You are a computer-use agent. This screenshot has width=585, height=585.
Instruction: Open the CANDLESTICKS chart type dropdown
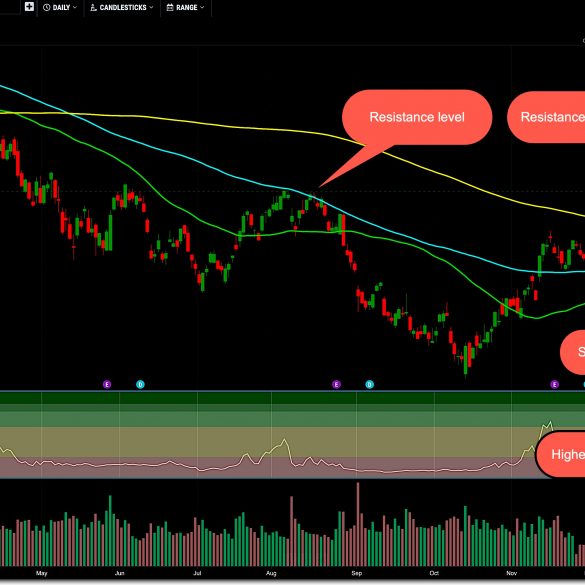pos(122,7)
